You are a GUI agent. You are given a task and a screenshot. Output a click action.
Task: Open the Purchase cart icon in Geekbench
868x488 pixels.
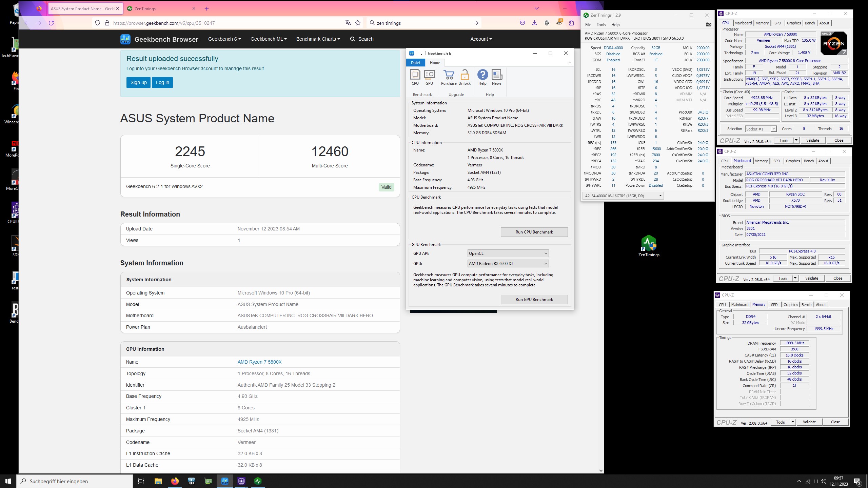click(x=449, y=77)
